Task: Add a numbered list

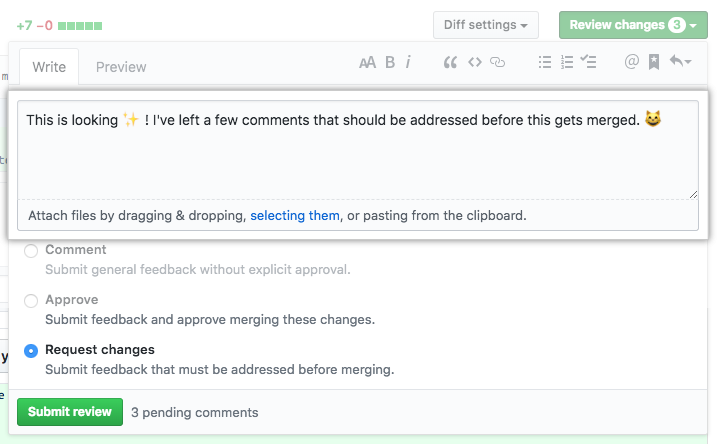Action: click(567, 63)
